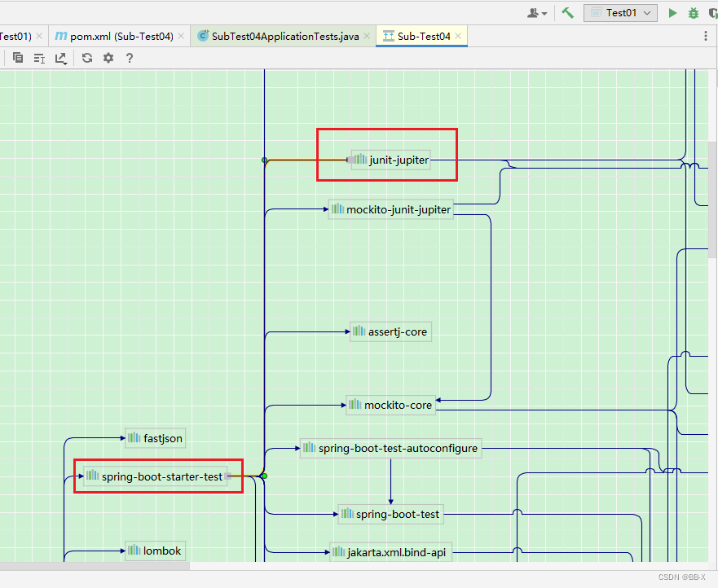
Task: Open the user account icon dropdown
Action: click(535, 13)
